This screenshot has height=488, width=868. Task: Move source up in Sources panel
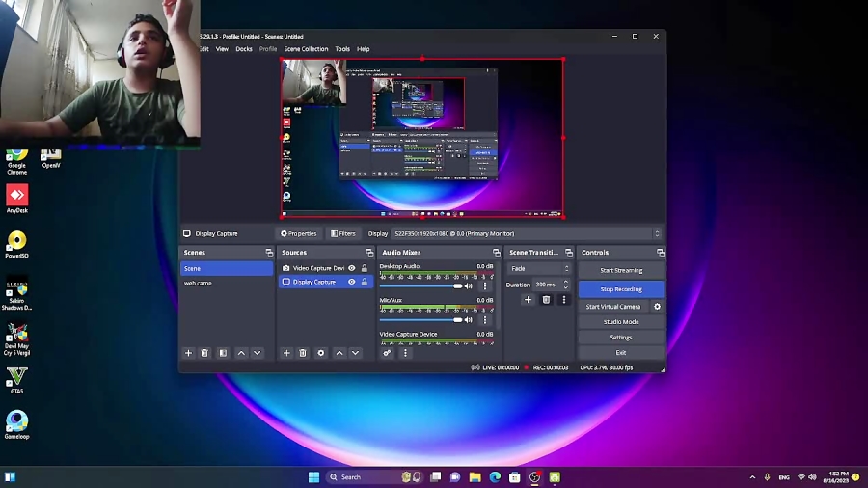pos(339,353)
